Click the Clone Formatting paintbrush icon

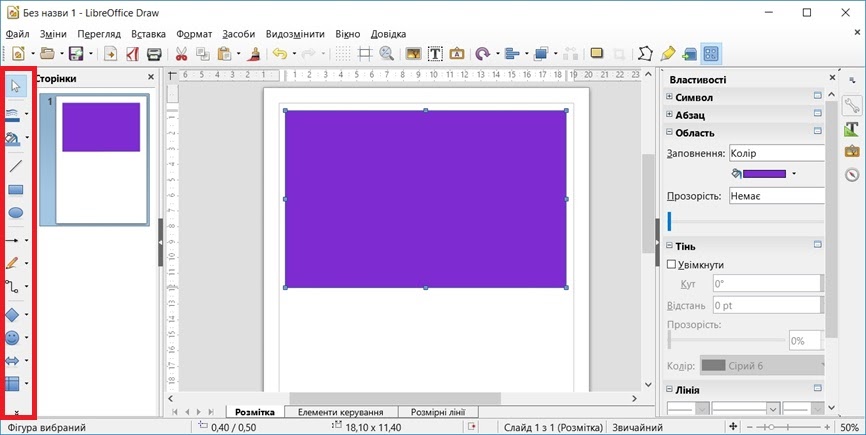pyautogui.click(x=255, y=54)
